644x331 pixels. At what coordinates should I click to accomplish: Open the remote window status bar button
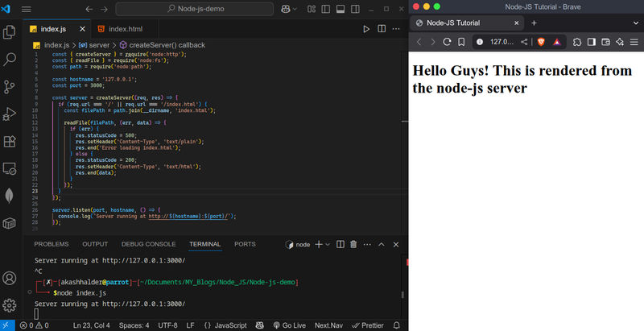coord(7,325)
